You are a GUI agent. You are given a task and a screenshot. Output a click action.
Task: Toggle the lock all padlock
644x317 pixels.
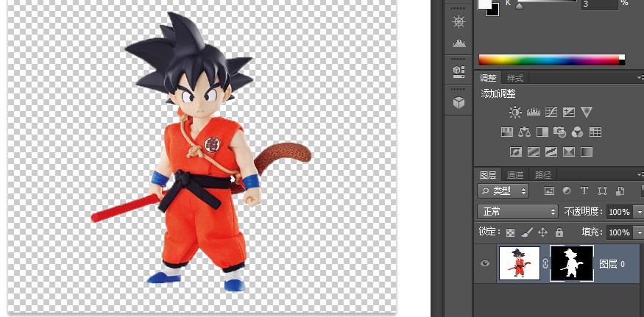pos(559,232)
